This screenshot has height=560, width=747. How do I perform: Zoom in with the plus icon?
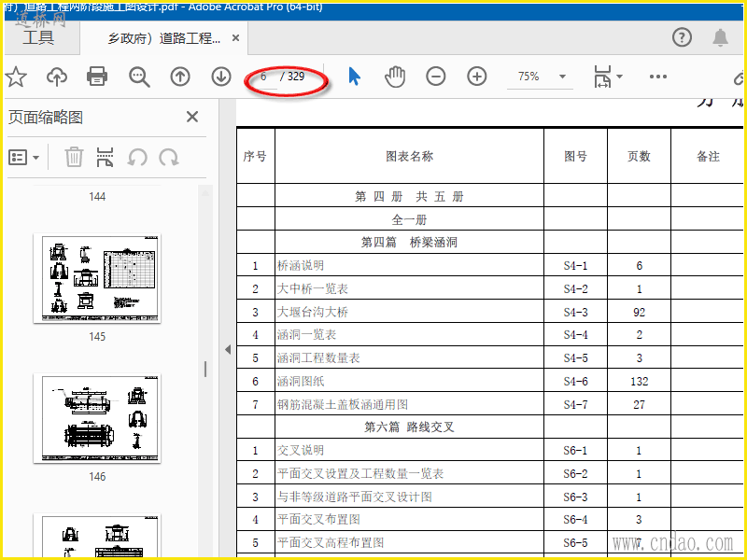477,77
